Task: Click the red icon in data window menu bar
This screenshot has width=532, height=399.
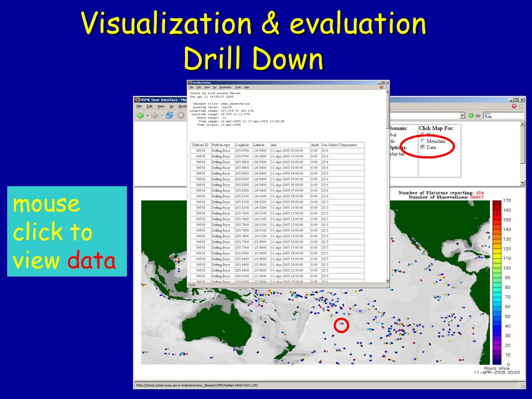Action: click(x=381, y=87)
